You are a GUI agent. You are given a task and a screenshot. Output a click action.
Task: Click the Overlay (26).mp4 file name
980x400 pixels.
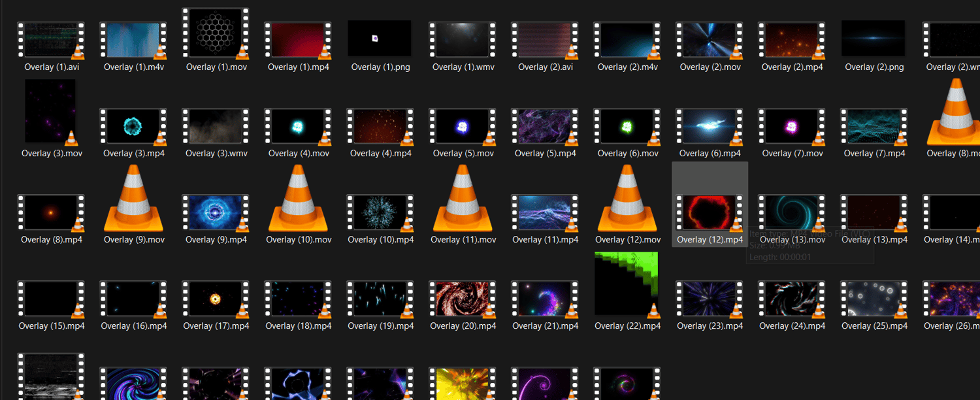952,325
